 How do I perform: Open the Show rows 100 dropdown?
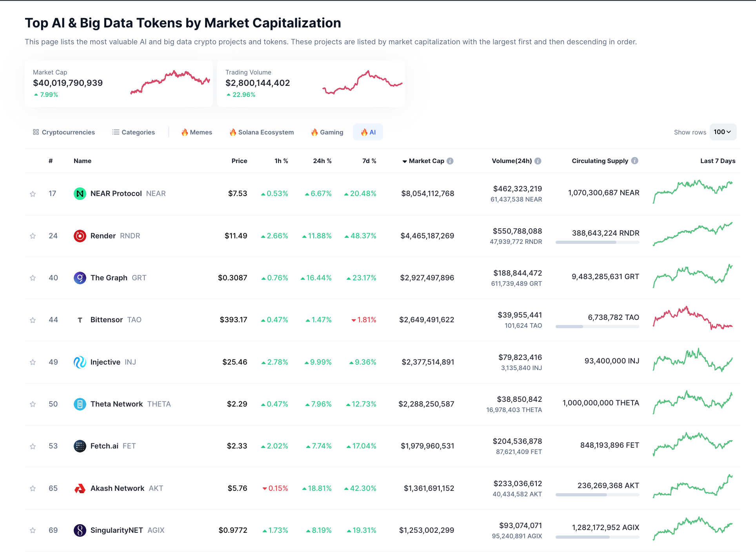(x=723, y=132)
